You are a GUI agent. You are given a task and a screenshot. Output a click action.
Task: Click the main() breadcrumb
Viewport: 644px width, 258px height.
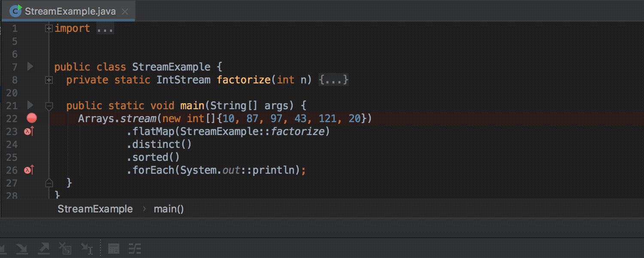click(x=169, y=209)
